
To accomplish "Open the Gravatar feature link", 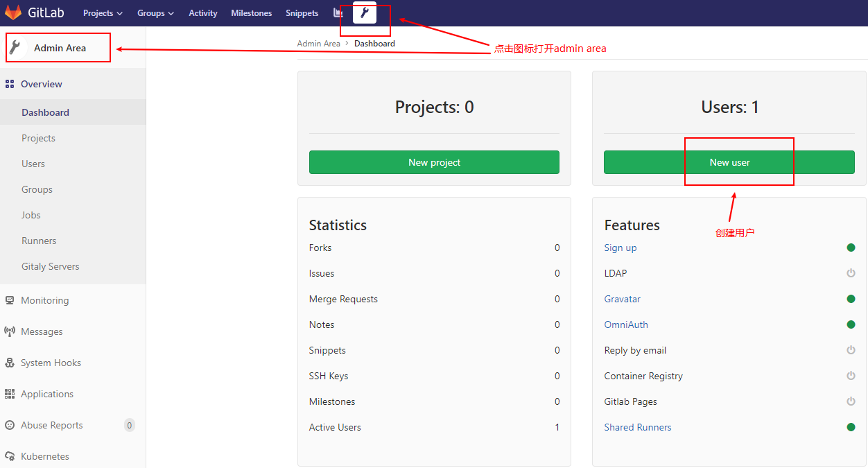I will tap(623, 299).
